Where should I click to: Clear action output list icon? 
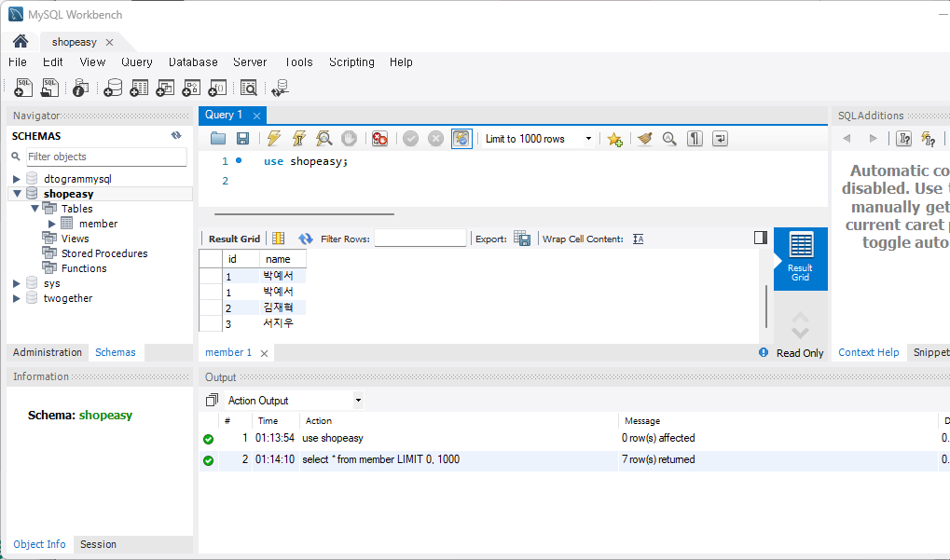(212, 400)
